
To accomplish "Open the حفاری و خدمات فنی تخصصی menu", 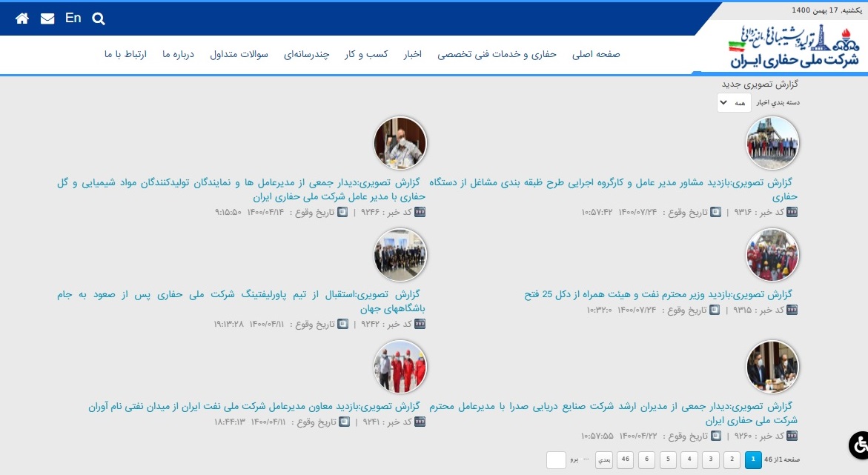I will coord(497,54).
